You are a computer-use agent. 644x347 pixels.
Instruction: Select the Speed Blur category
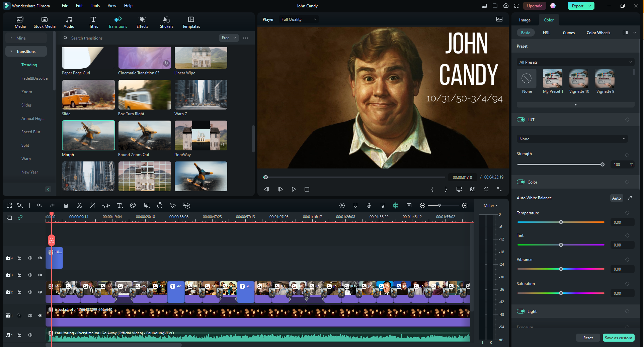click(x=31, y=132)
